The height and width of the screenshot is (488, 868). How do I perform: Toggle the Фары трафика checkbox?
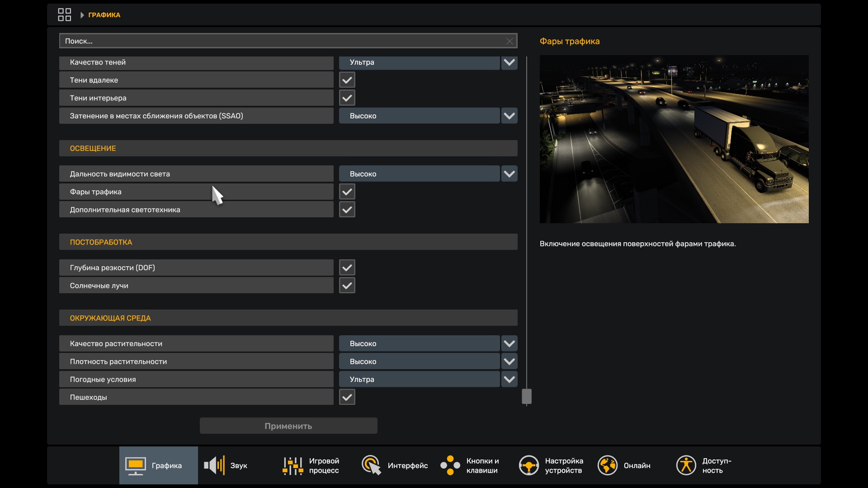[x=347, y=192]
